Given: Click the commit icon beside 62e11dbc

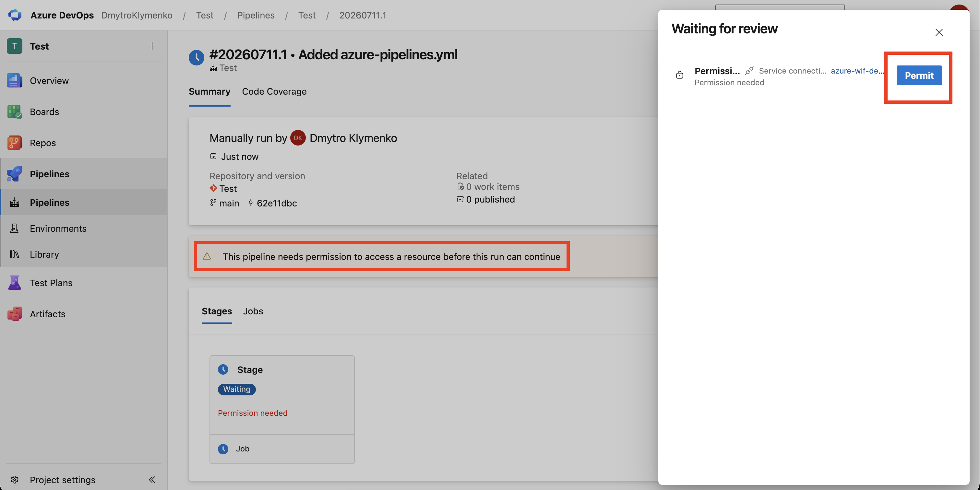Looking at the screenshot, I should pos(251,203).
